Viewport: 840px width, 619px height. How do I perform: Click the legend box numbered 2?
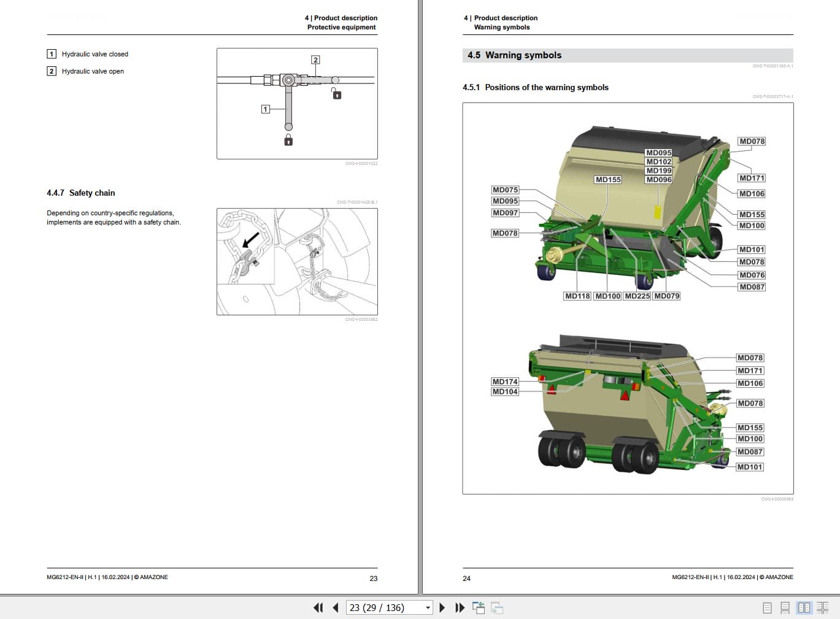[x=52, y=71]
